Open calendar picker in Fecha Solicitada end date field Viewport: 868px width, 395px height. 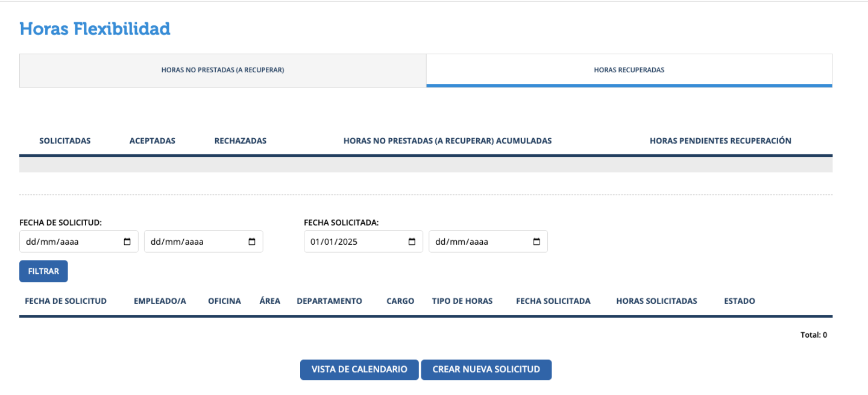pyautogui.click(x=536, y=242)
